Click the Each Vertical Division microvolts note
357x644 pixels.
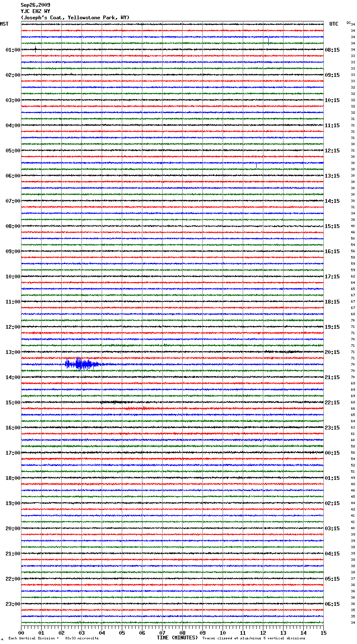tap(53, 638)
